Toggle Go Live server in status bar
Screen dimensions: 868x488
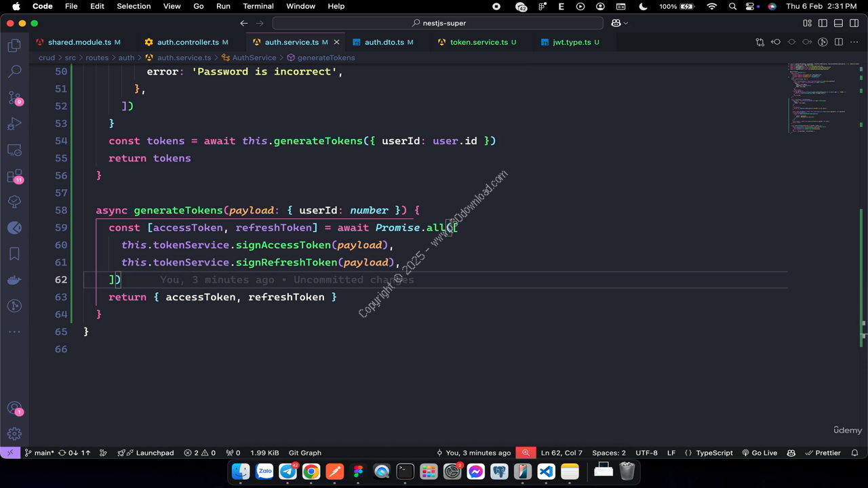[759, 453]
